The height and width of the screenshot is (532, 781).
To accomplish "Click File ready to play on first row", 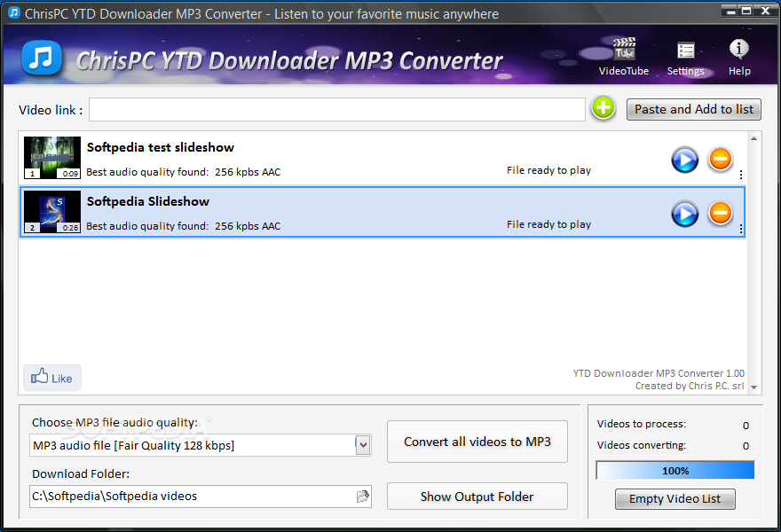I will point(548,170).
